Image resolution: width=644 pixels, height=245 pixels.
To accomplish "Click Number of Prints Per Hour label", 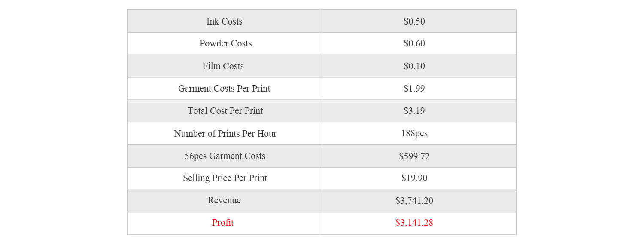I will pos(225,134).
